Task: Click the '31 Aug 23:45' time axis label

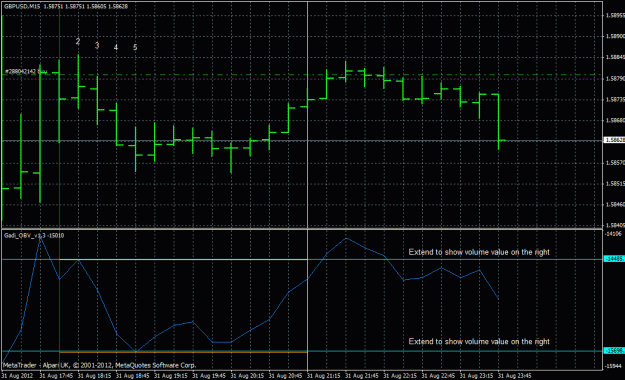Action: [x=515, y=376]
